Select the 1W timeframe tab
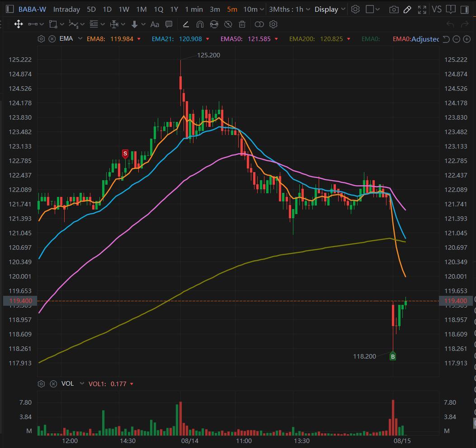The image size is (476, 448). (x=124, y=9)
